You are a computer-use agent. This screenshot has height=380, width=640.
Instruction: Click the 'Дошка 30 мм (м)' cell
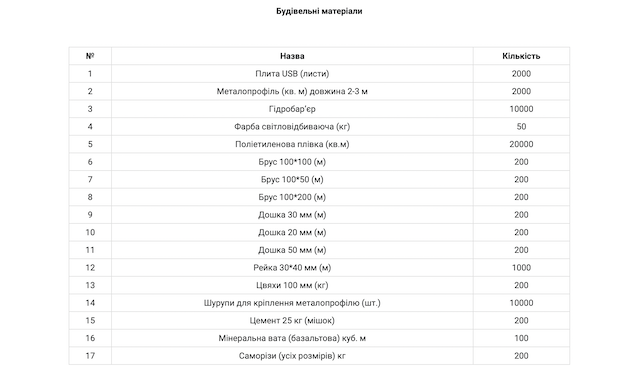pyautogui.click(x=292, y=215)
